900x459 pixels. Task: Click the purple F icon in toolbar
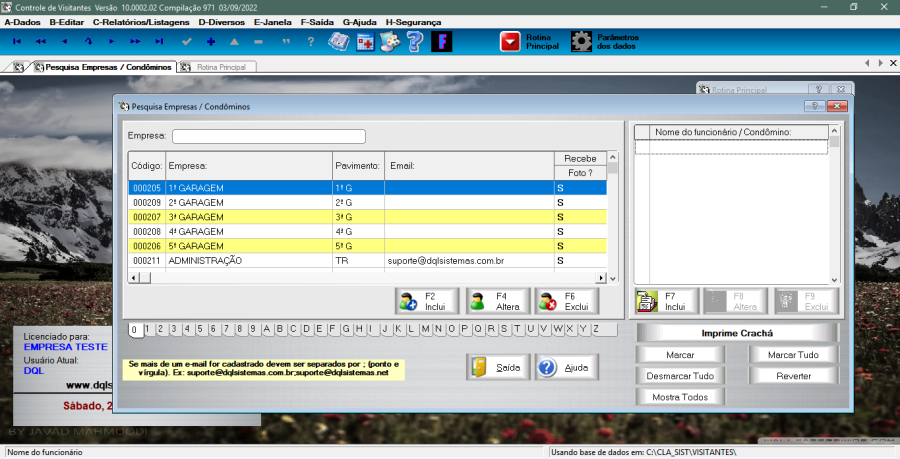point(440,41)
